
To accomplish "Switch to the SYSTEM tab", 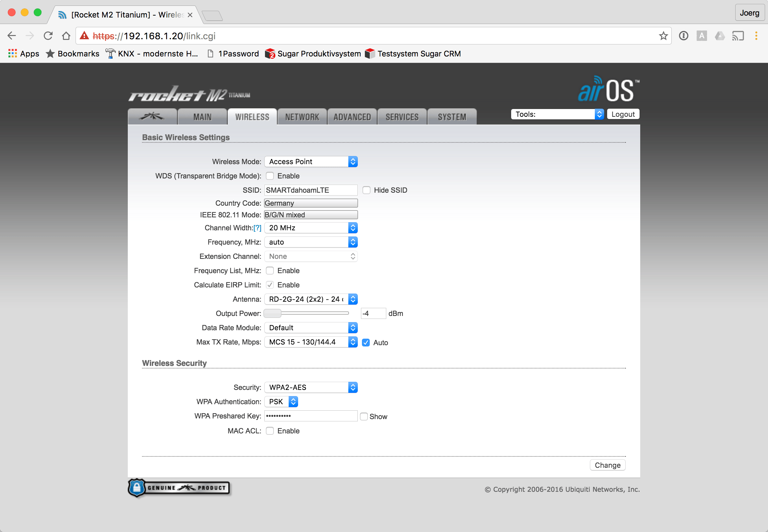I will point(452,117).
